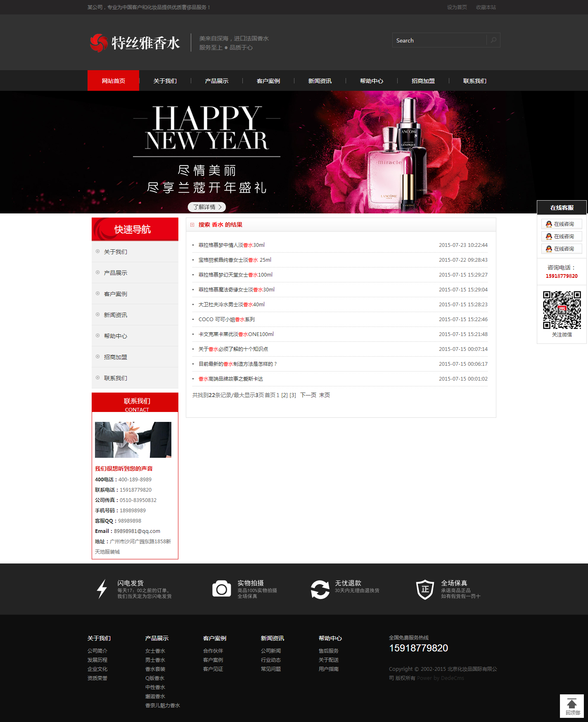The height and width of the screenshot is (722, 588).
Task: Click footer link 女士香水
Action: coord(155,651)
